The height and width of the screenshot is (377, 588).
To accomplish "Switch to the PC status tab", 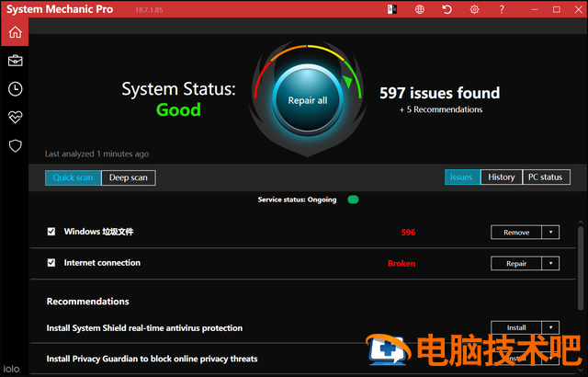I will click(x=546, y=177).
